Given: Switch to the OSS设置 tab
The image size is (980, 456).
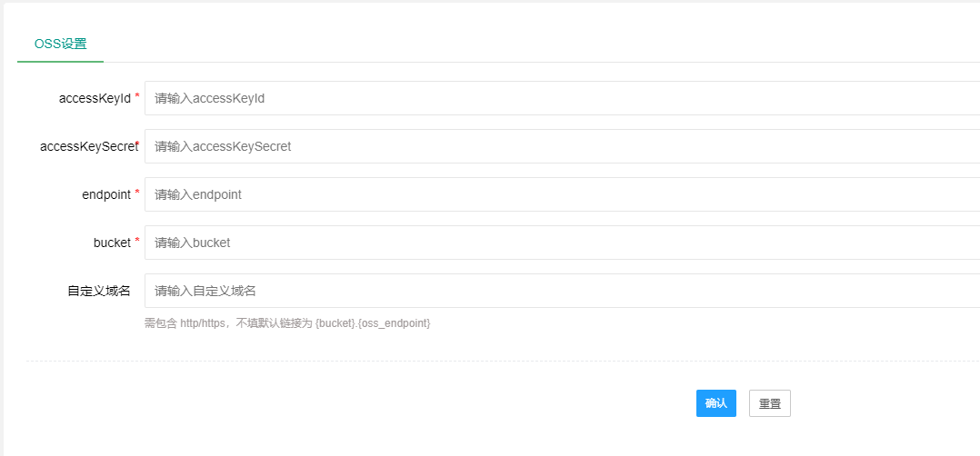Looking at the screenshot, I should point(60,44).
